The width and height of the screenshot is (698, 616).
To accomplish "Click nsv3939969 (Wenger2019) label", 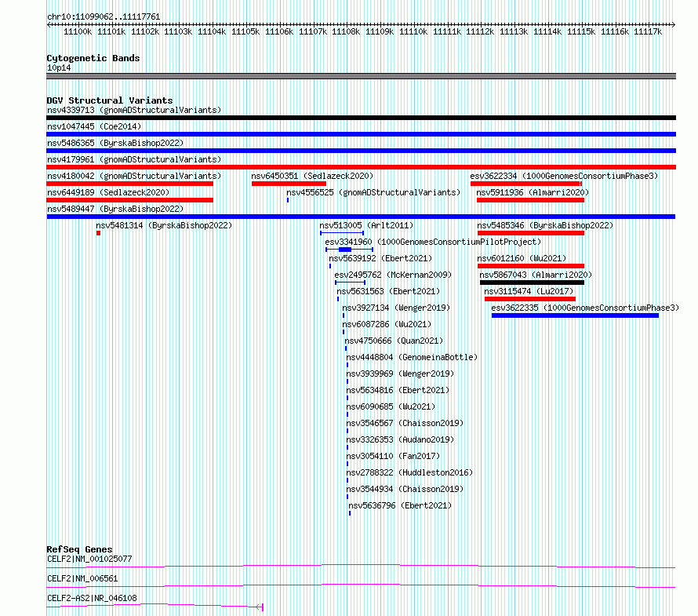I will pos(400,374).
